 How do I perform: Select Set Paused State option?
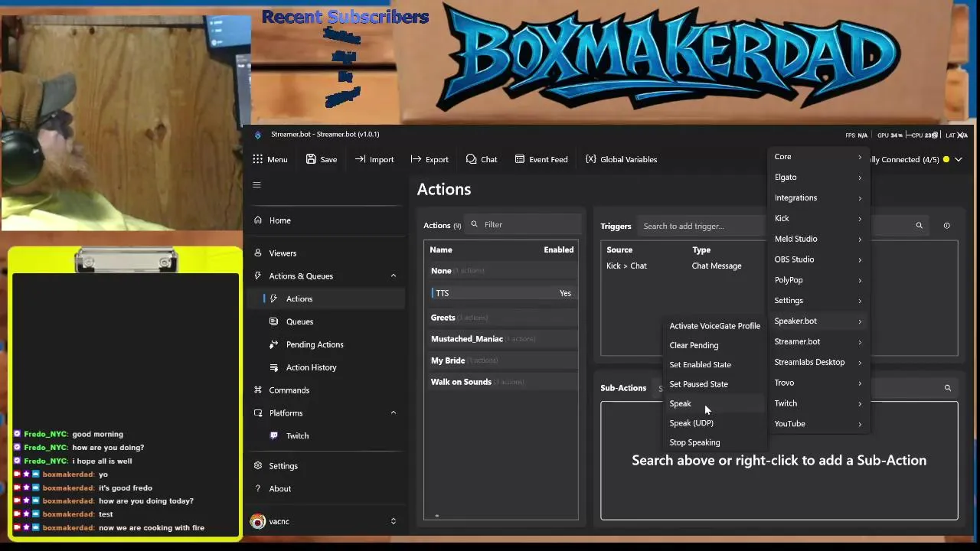tap(714, 384)
